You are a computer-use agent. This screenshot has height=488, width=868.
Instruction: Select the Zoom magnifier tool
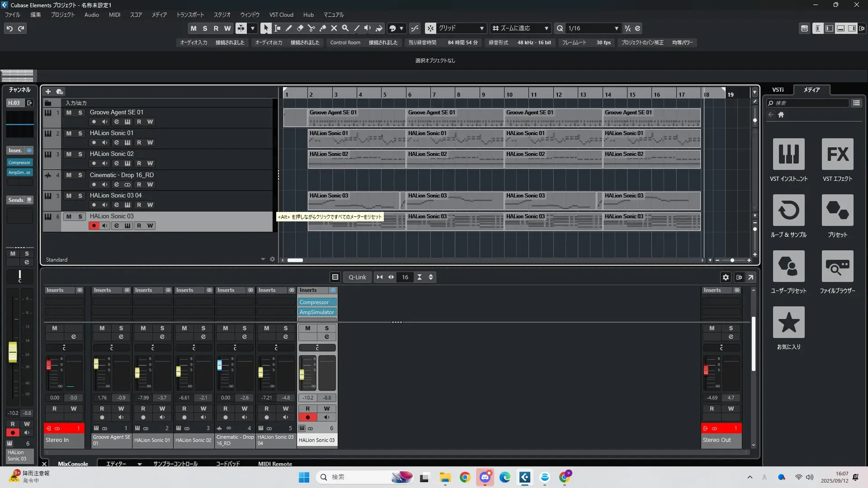(345, 28)
